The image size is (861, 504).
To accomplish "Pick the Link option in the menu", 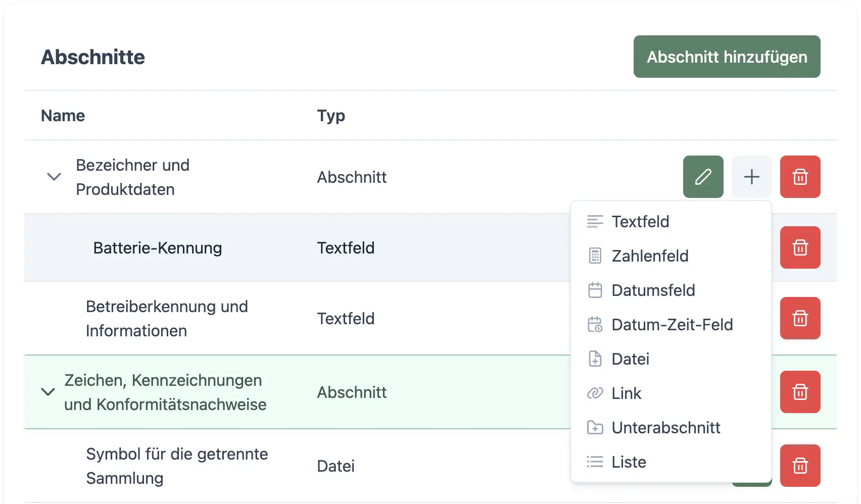I will (x=626, y=393).
